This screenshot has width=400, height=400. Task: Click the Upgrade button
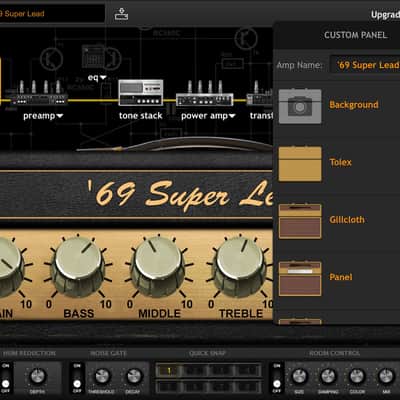click(385, 15)
